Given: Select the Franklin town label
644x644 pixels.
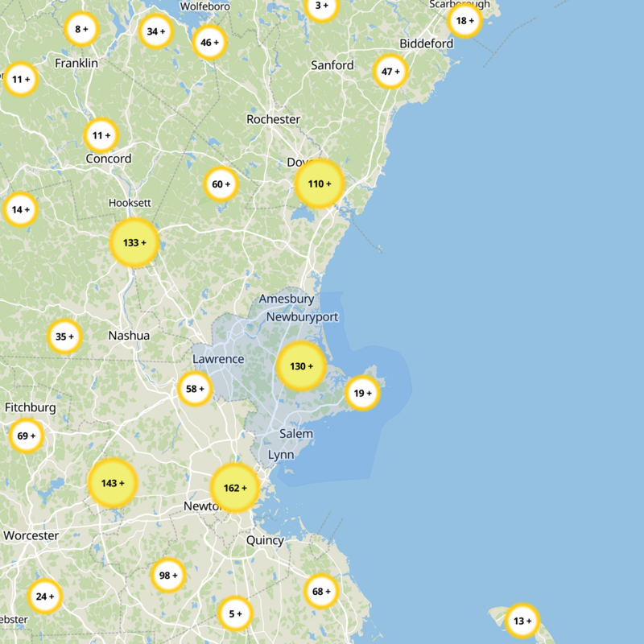Looking at the screenshot, I should point(76,64).
